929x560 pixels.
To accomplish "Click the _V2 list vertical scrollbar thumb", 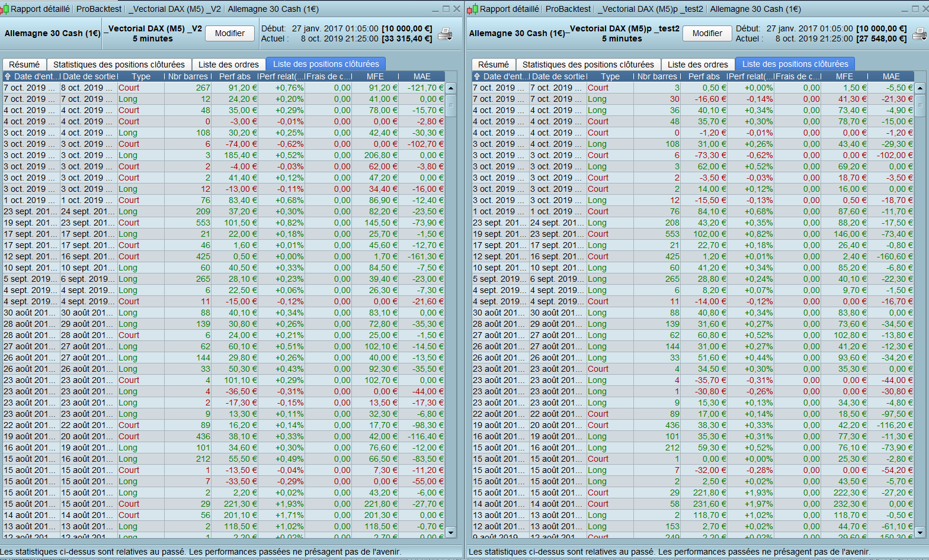I will coord(451,105).
